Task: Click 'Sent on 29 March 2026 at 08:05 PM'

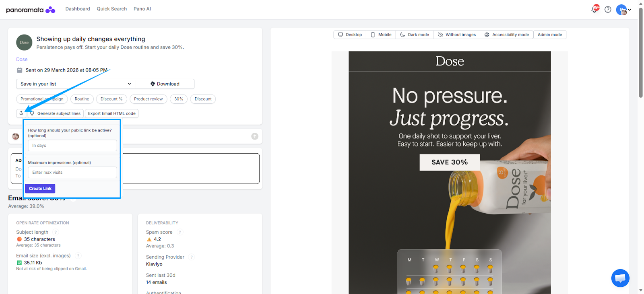Action: (66, 70)
